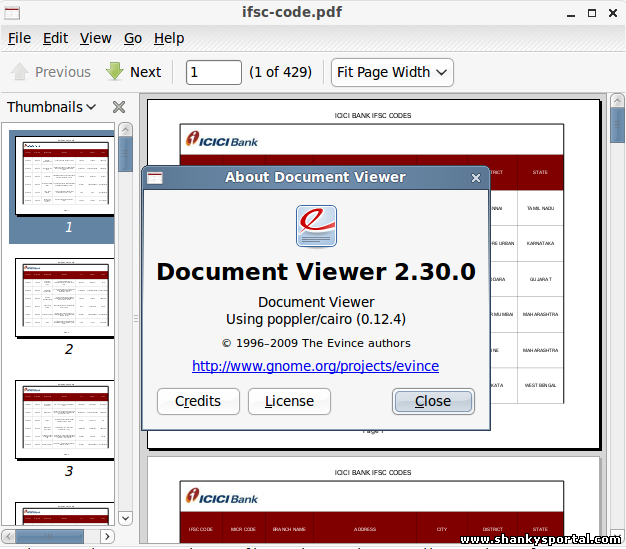The width and height of the screenshot is (626, 549).
Task: Click the Previous page arrow icon
Action: coord(20,72)
